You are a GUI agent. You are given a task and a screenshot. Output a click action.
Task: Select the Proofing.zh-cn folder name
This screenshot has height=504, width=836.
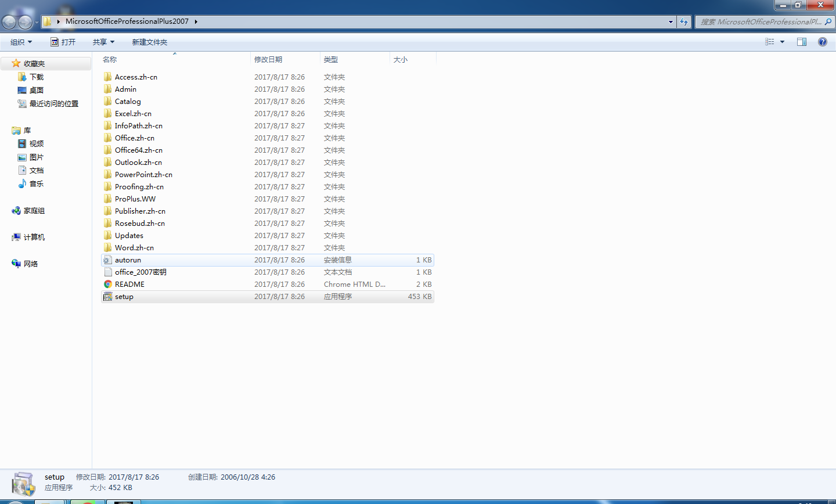(139, 186)
